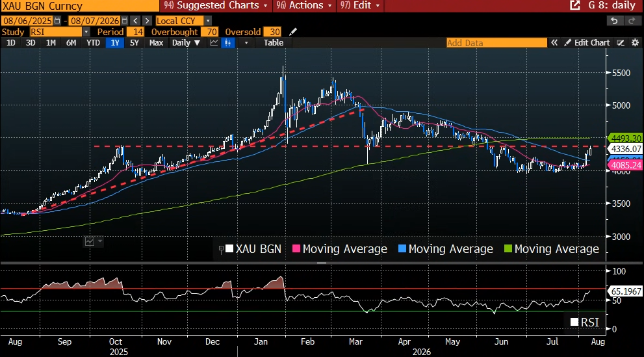Toggle RSI series in legend
This screenshot has width=644, height=357.
pyautogui.click(x=585, y=323)
